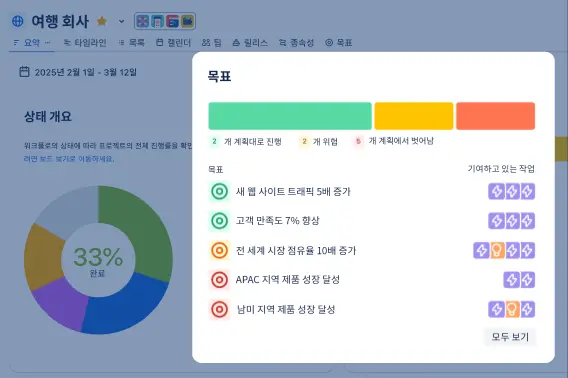568x378 pixels.
Task: Click the green target icon for 새 웹 사이트 트래픽
Action: tap(219, 191)
